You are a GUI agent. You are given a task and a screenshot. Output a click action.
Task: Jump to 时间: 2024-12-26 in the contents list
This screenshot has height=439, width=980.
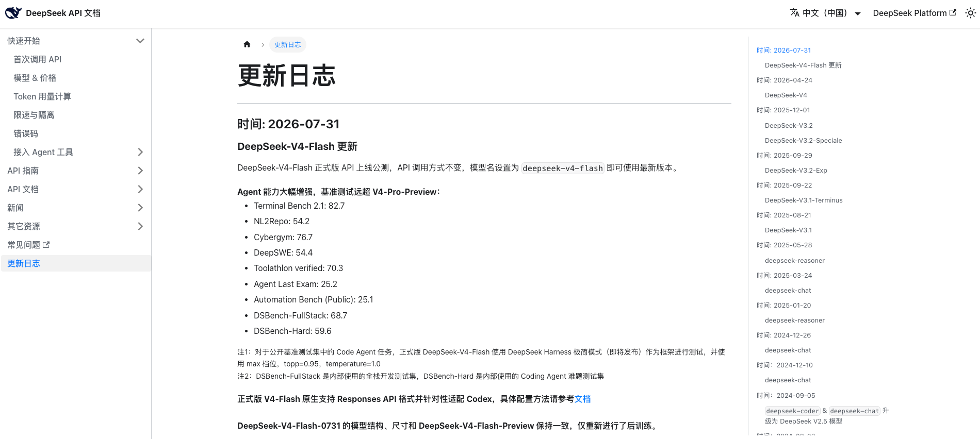[783, 335]
